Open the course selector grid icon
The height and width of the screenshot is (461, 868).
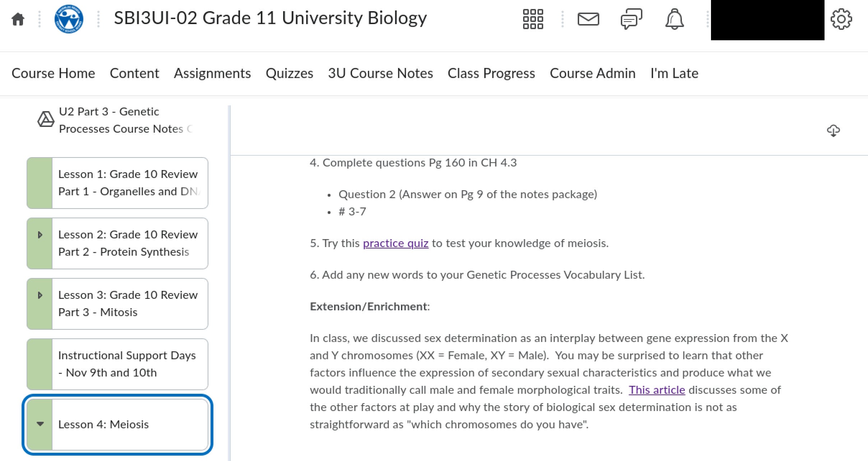pyautogui.click(x=533, y=19)
